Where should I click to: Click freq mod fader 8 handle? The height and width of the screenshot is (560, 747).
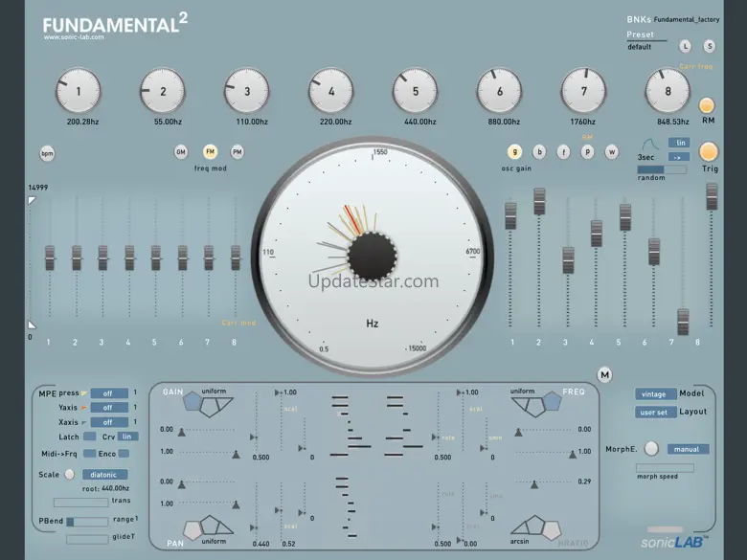(236, 258)
